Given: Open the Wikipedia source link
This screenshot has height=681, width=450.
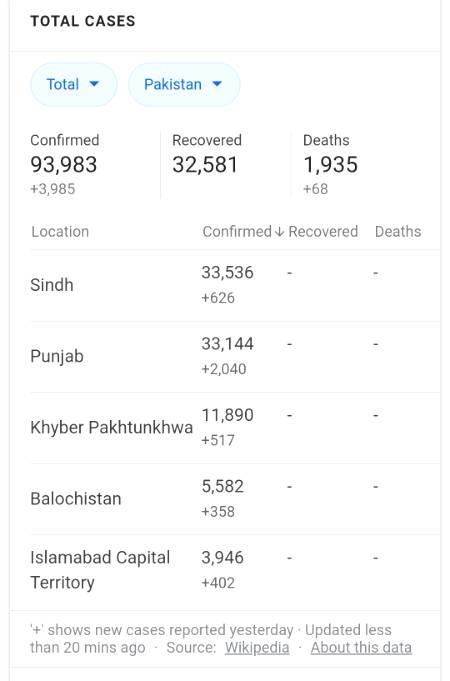Looking at the screenshot, I should [257, 648].
